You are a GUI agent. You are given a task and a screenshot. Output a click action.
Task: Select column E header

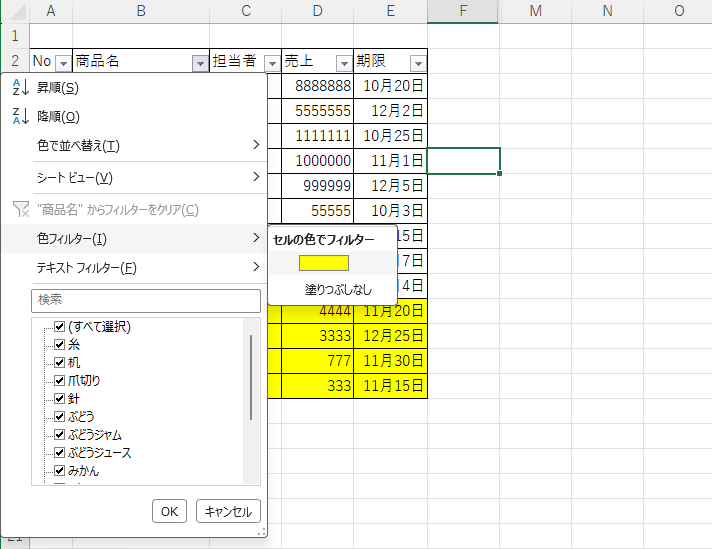(x=391, y=11)
